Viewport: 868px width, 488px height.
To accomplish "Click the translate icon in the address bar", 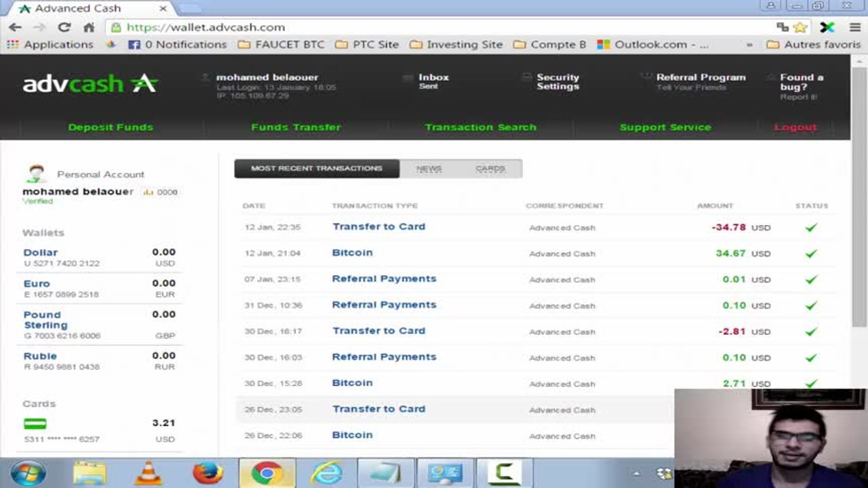I will [783, 28].
